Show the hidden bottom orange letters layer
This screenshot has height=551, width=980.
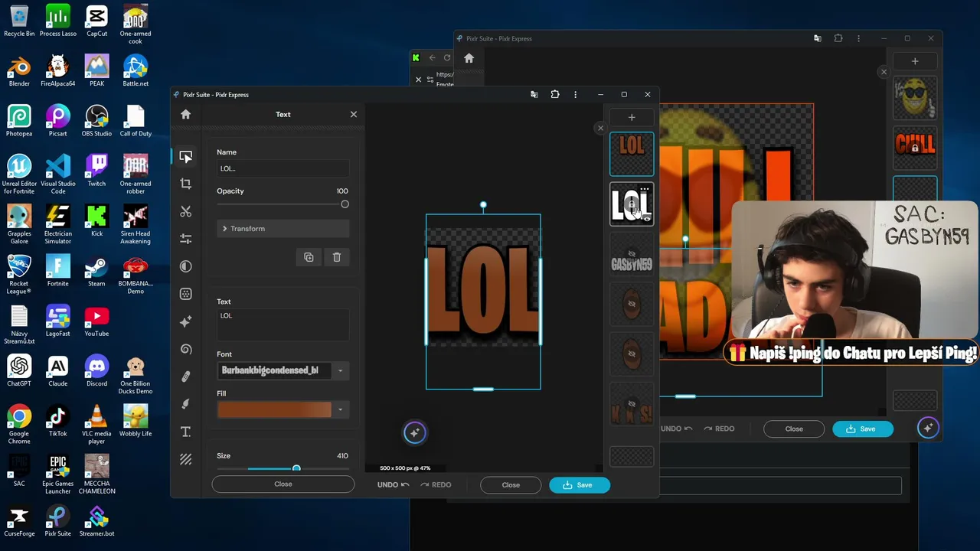[x=632, y=403]
